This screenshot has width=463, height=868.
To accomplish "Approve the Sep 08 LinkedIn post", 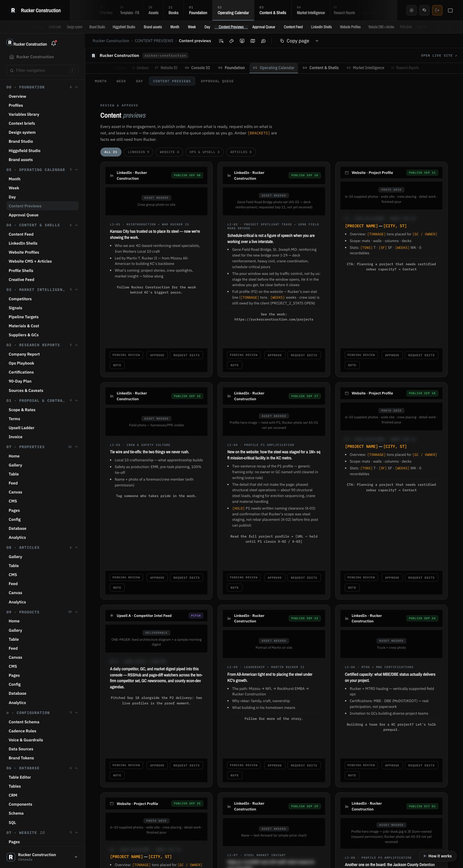I will click(x=157, y=355).
